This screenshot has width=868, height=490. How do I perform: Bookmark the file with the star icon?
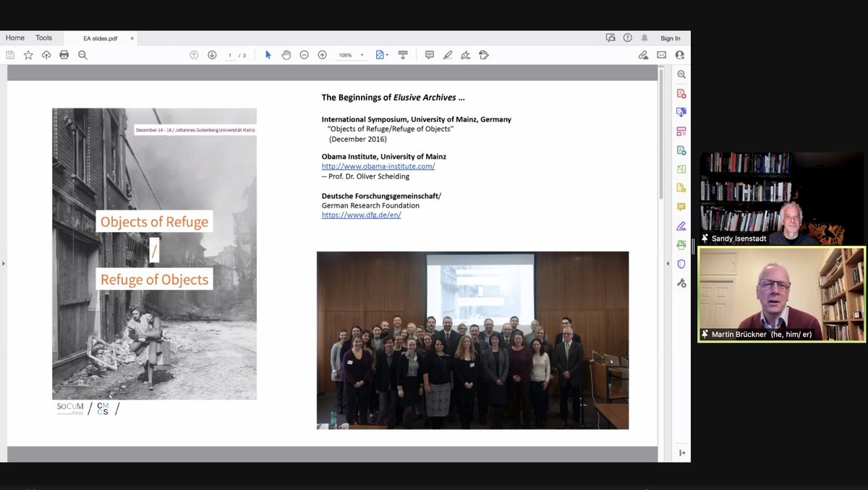[28, 55]
